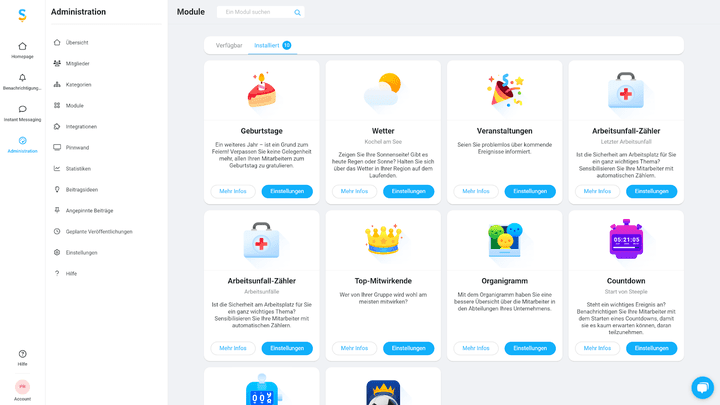720x405 pixels.
Task: Open the chat support bubble in the bottom right
Action: tap(702, 388)
